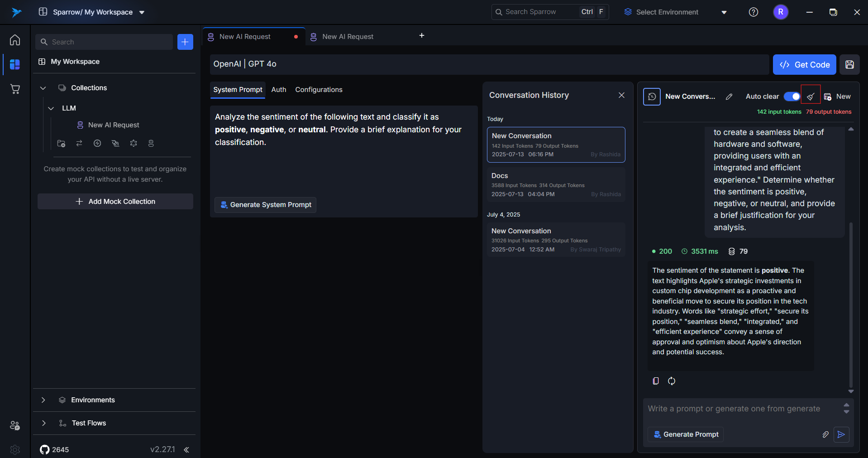
Task: Switch to the Auth tab
Action: (x=279, y=90)
